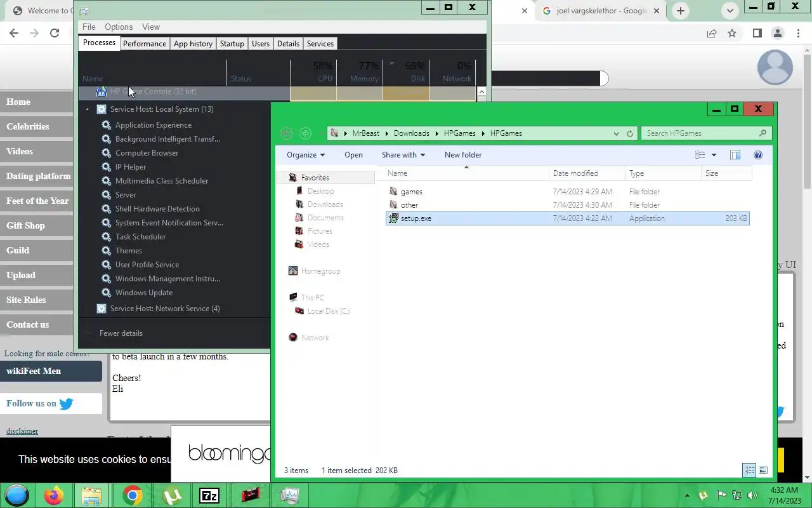Share this page icon in Chrome

coord(712,34)
